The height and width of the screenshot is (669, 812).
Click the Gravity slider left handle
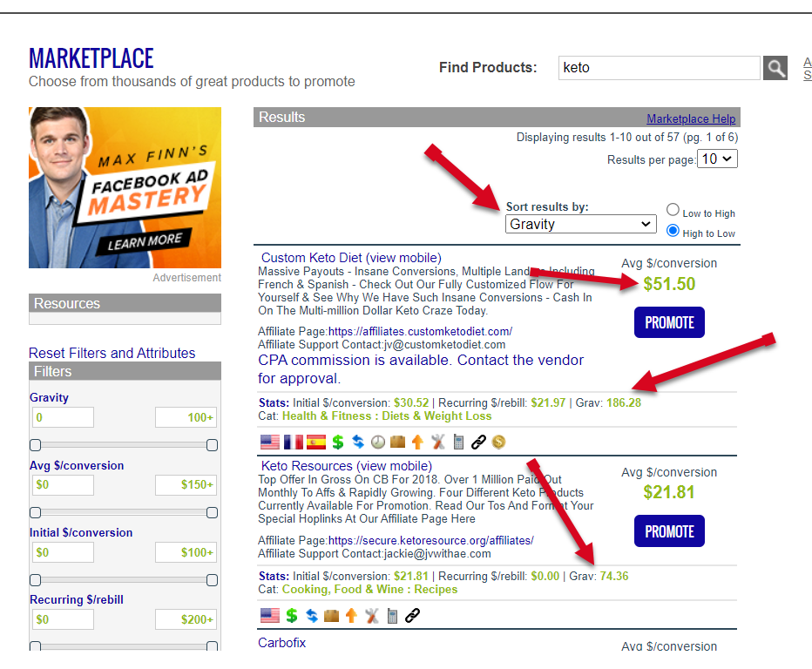(35, 445)
